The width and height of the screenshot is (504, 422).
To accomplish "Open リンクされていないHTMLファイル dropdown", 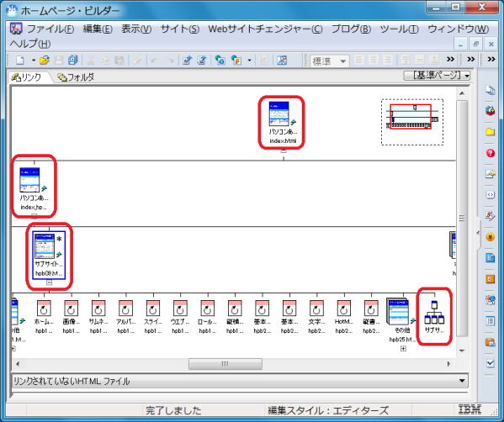I will click(x=240, y=381).
